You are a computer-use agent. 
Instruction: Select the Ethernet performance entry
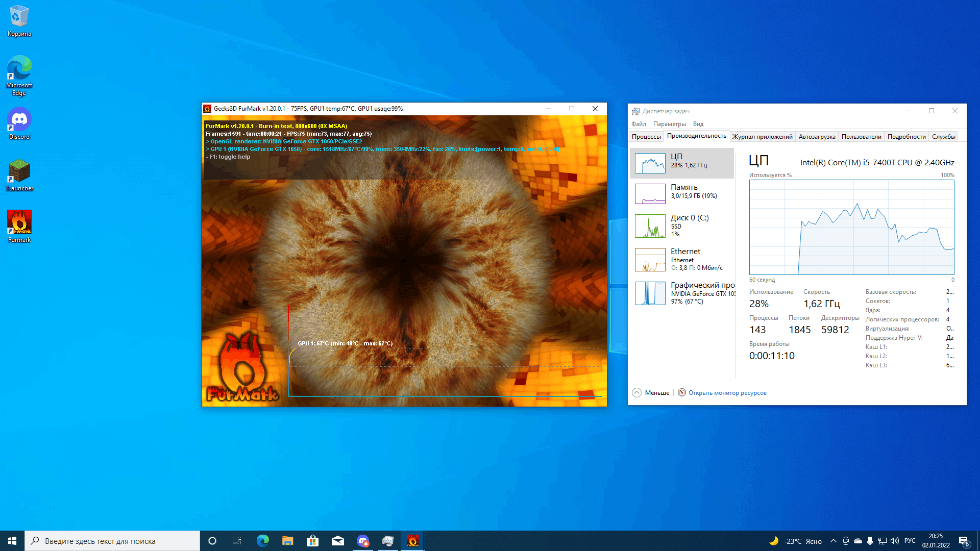pos(682,260)
